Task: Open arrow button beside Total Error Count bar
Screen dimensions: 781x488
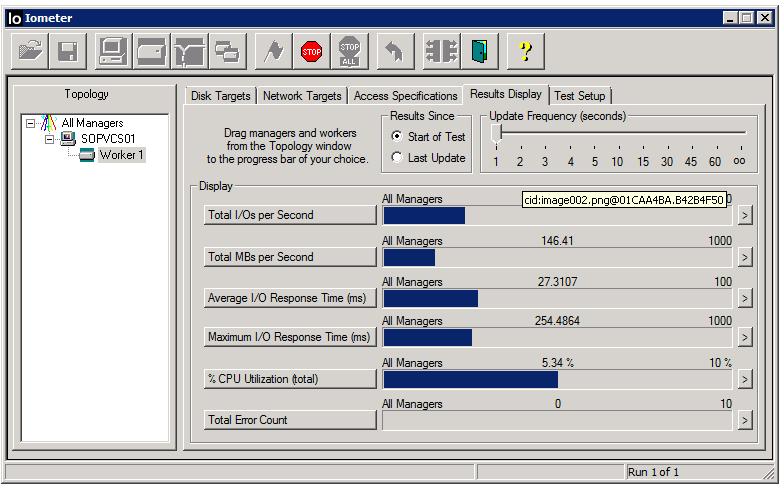Action: [x=745, y=420]
